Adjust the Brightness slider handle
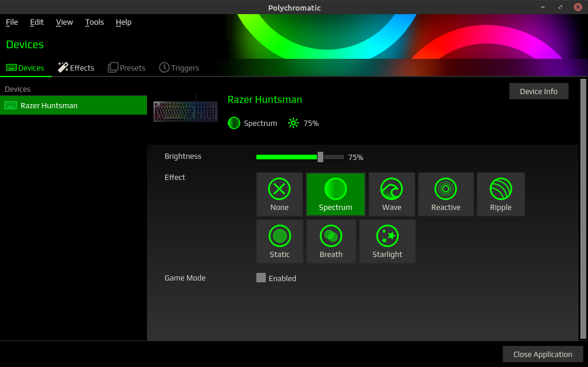 [x=319, y=157]
